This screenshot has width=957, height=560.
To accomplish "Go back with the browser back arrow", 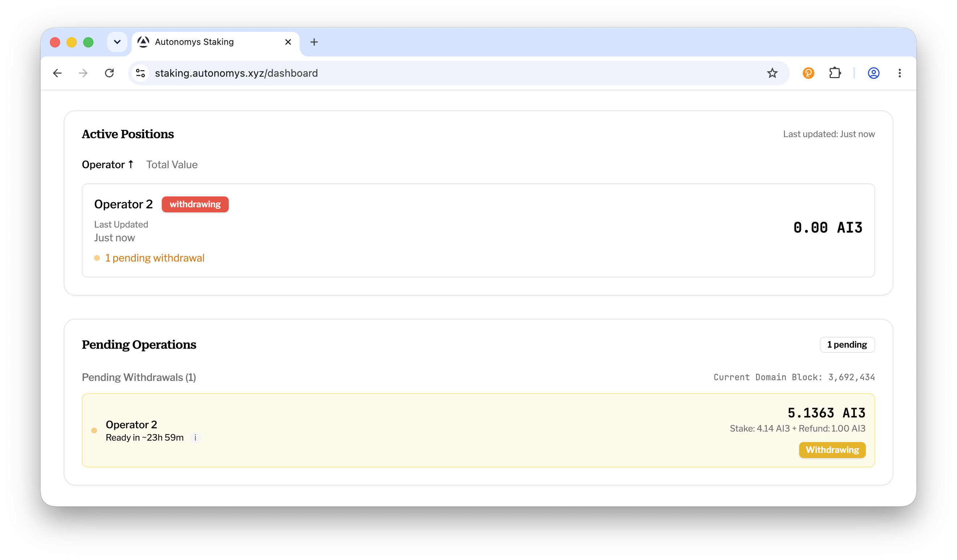I will tap(57, 73).
